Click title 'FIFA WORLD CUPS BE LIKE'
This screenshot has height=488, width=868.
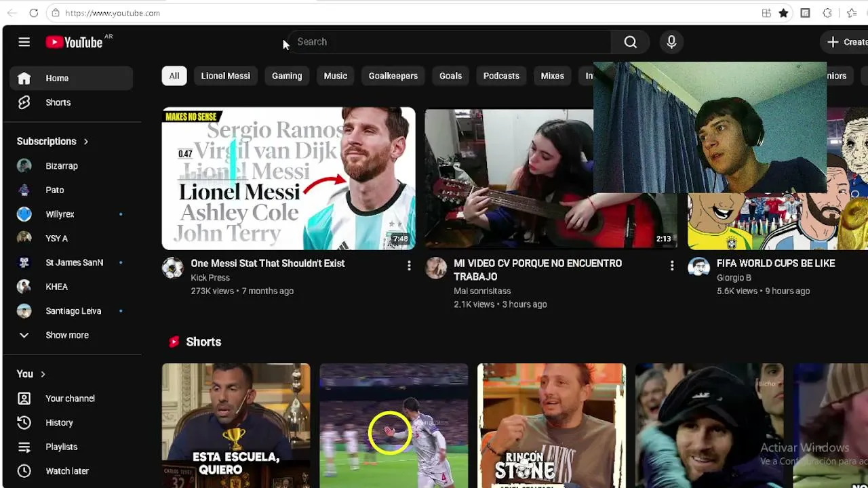coord(776,264)
